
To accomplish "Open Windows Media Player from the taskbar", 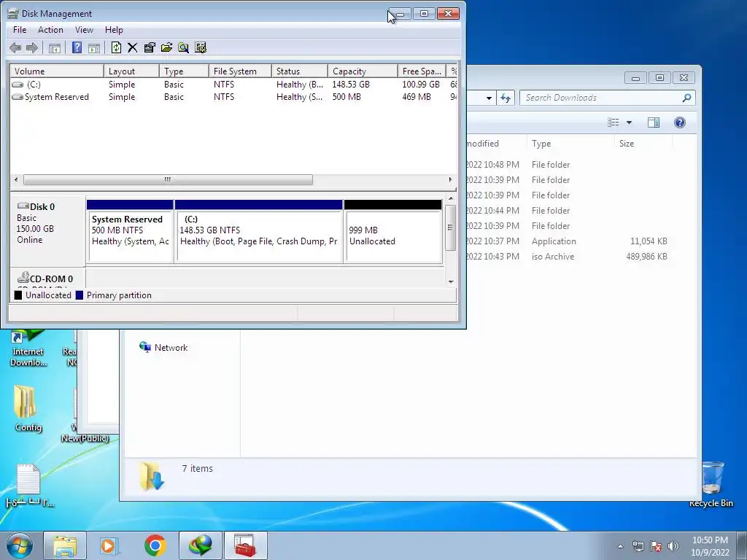I will coord(109,545).
